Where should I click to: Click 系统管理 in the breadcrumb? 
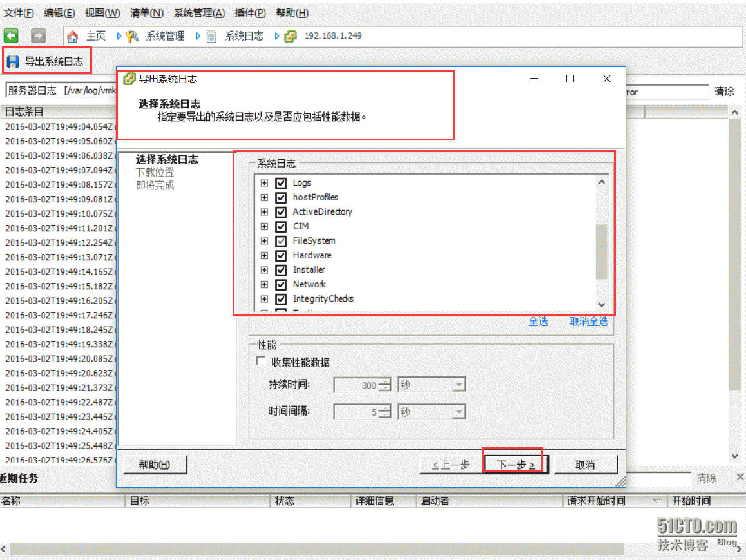[165, 36]
